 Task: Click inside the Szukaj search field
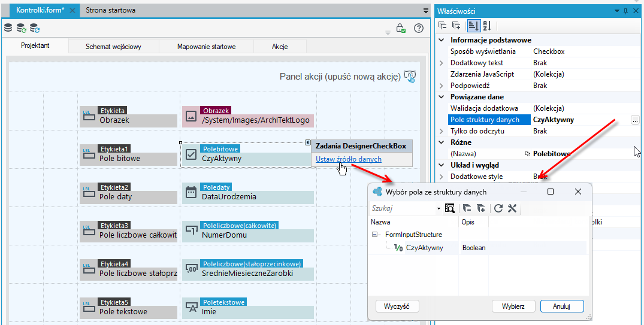point(402,208)
